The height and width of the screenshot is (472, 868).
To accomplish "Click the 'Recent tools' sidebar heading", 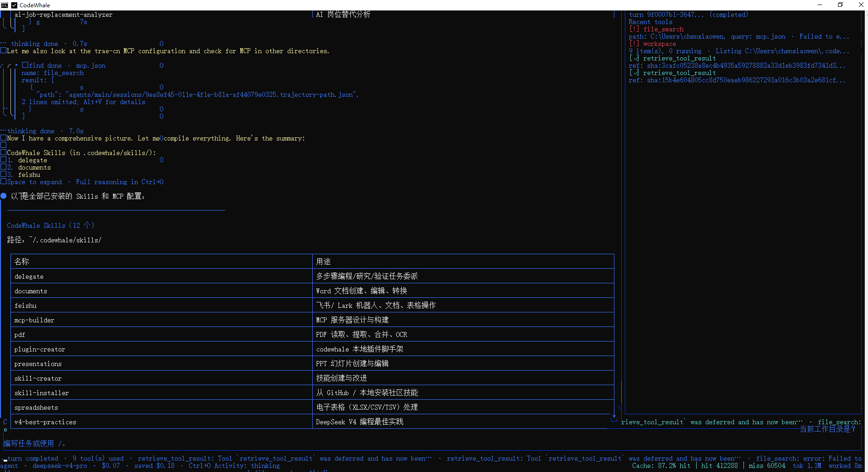I will (651, 22).
